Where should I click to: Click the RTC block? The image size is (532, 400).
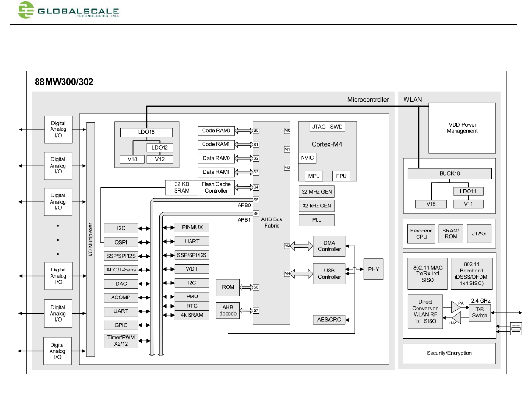[192, 306]
